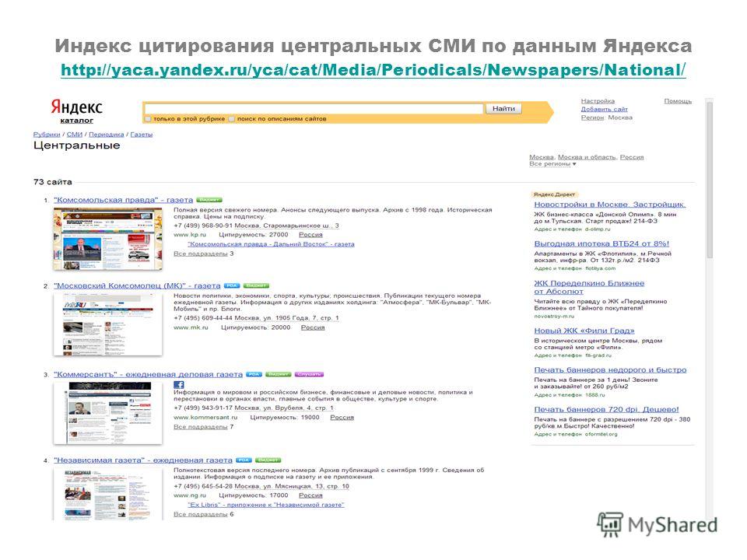Image resolution: width=747 pixels, height=560 pixels.
Task: Click the www.kommersant.ru site address
Action: [x=205, y=417]
